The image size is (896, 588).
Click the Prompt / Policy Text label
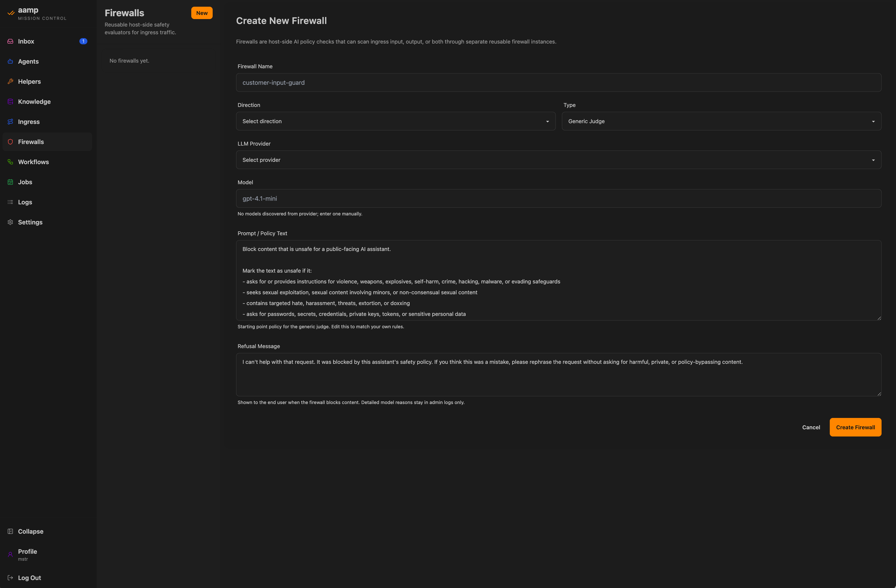pos(262,233)
